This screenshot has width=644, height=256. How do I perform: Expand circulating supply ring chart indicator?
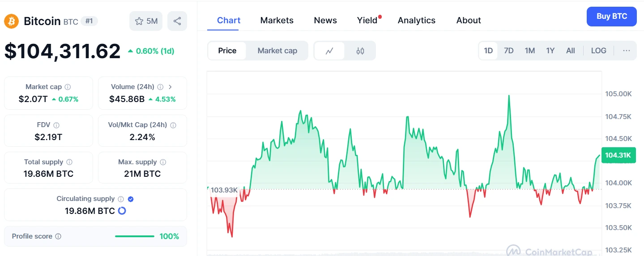click(122, 211)
